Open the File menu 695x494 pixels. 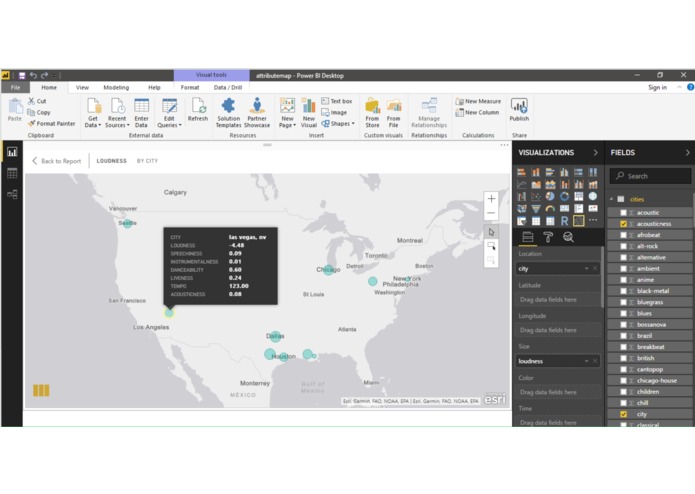click(x=16, y=87)
